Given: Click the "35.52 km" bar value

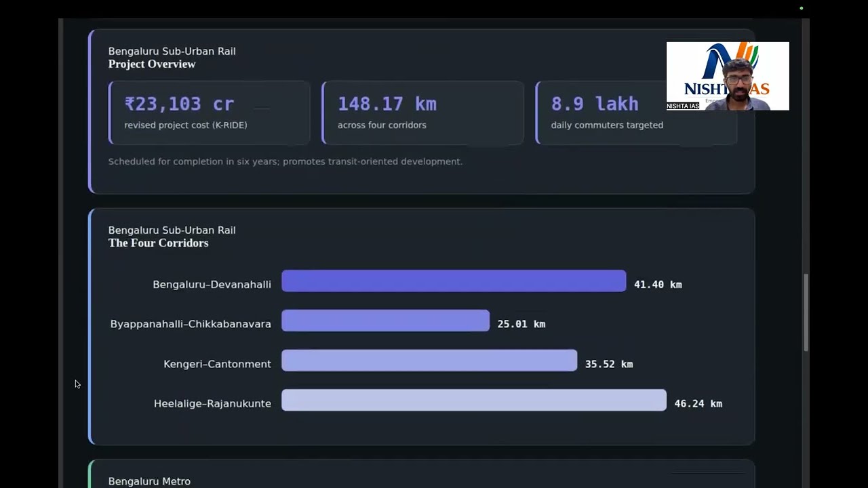Looking at the screenshot, I should click(x=609, y=364).
